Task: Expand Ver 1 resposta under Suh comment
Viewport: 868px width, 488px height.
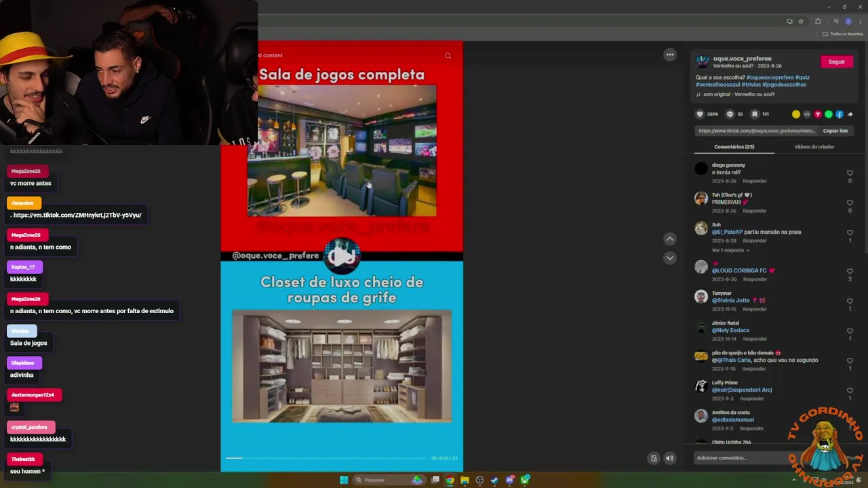Action: [x=730, y=250]
